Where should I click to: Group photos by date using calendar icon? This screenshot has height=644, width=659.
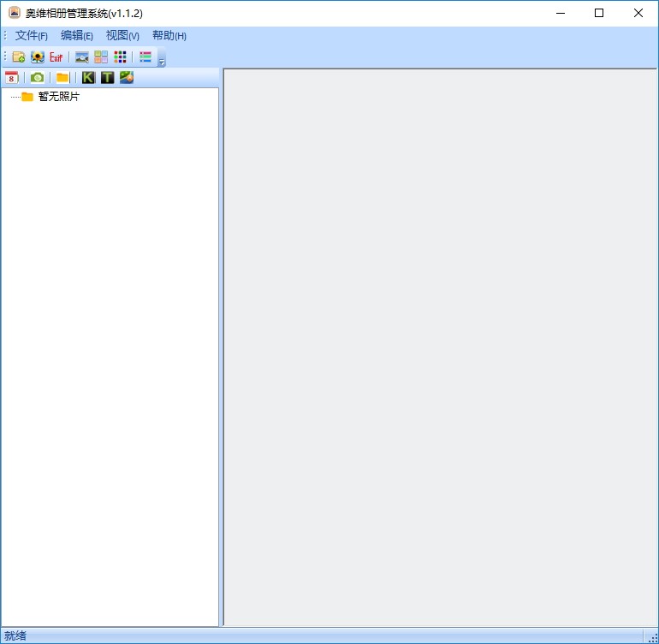pos(12,77)
